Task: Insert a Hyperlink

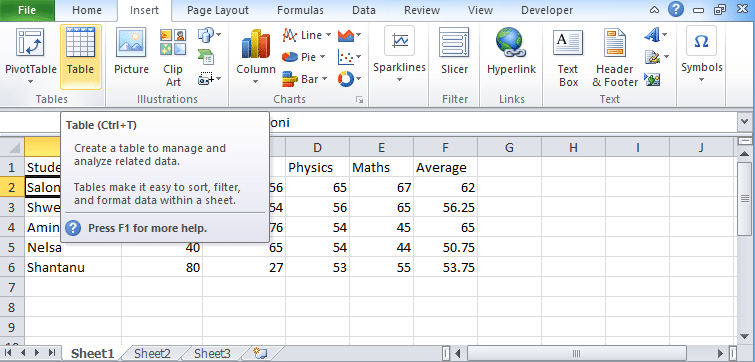Action: (x=511, y=52)
